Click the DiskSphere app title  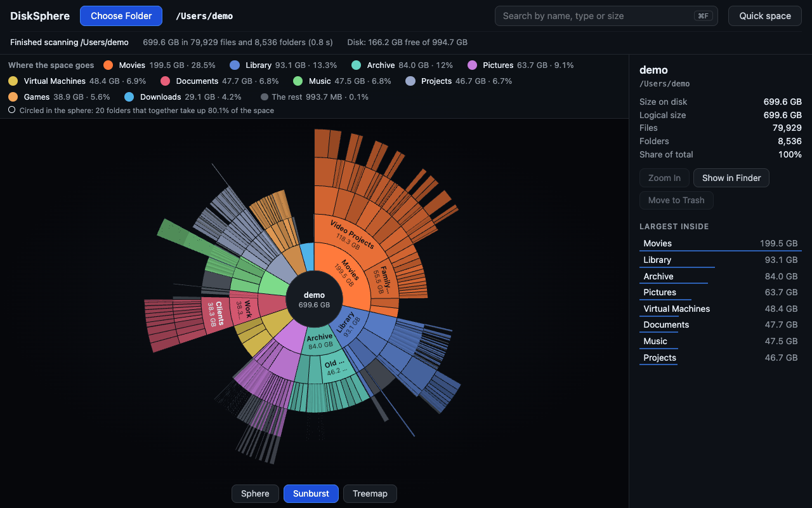40,16
